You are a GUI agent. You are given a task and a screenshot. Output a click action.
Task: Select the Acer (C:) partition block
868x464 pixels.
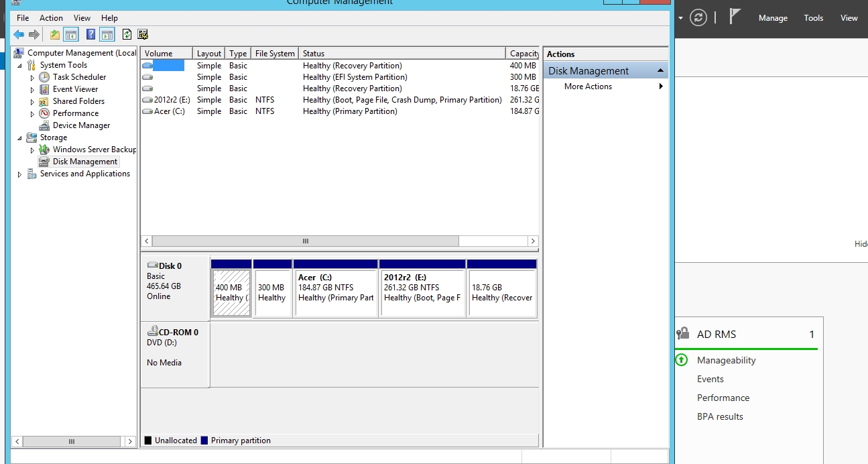click(336, 293)
